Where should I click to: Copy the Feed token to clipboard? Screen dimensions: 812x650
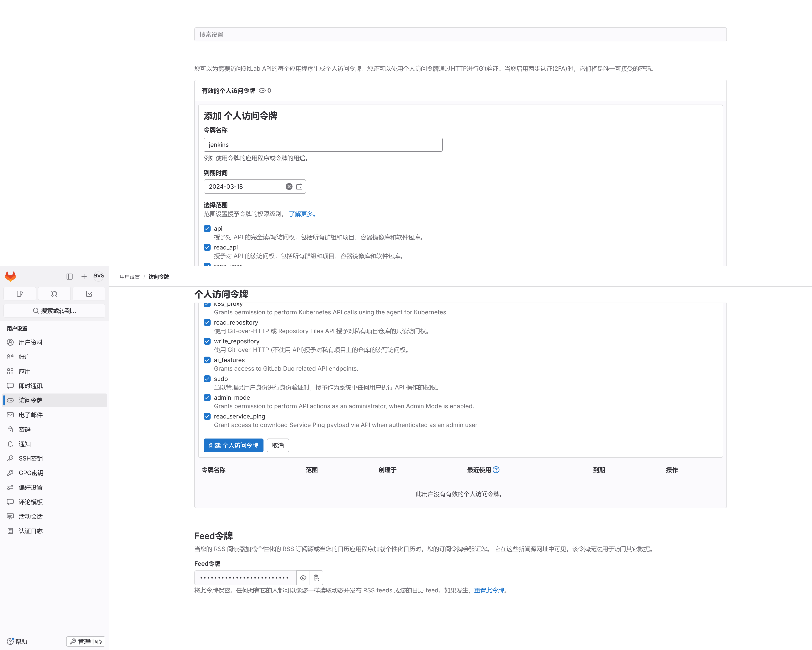316,578
